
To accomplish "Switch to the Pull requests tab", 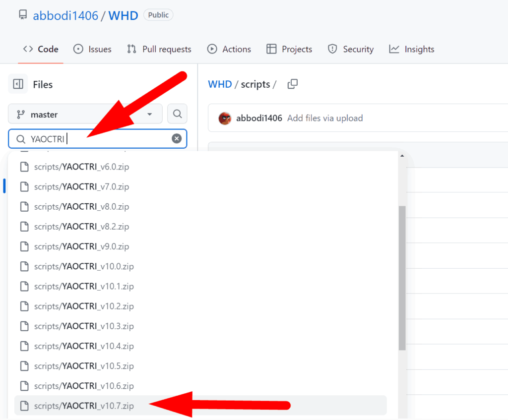I will click(159, 49).
